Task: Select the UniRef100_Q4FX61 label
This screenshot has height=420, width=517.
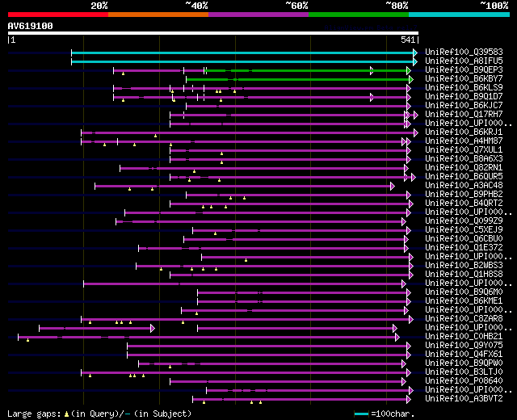Action: point(464,355)
